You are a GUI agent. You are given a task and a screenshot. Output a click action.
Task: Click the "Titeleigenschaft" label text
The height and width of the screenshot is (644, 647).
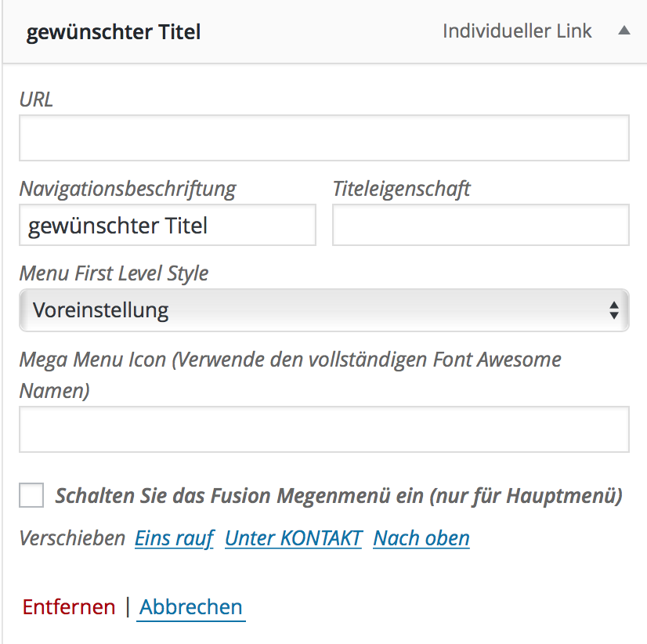coord(402,189)
